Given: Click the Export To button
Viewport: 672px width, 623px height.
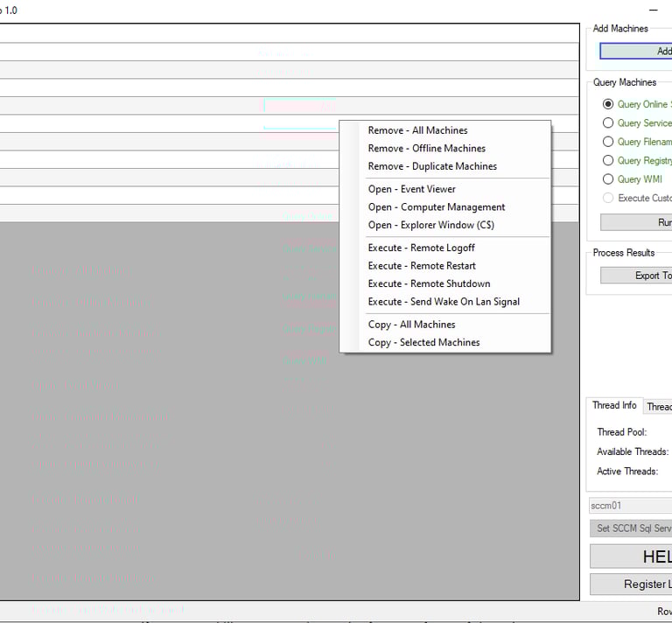Looking at the screenshot, I should pyautogui.click(x=636, y=276).
